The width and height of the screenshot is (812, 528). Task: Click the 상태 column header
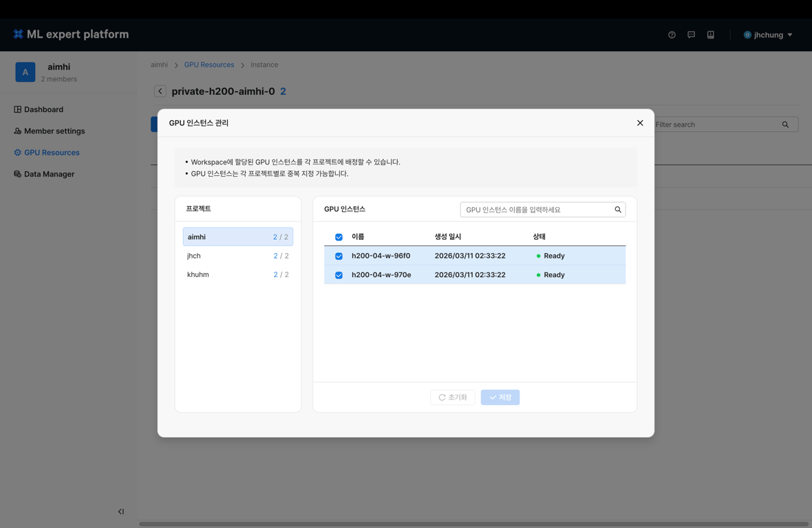pos(539,236)
